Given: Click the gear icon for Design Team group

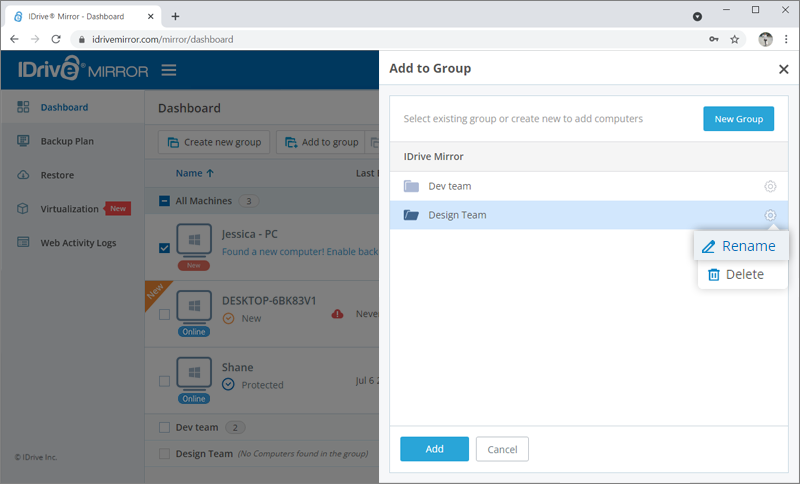Looking at the screenshot, I should (x=770, y=215).
